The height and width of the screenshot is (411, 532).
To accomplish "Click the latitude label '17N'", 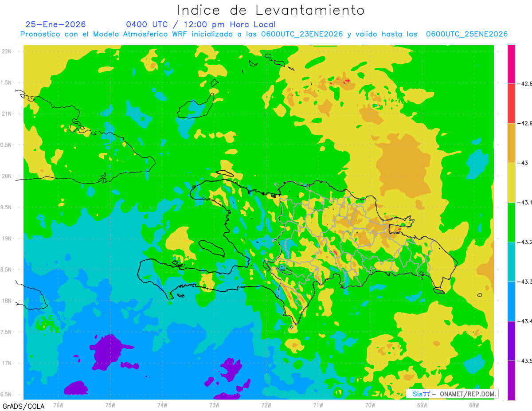I will (x=7, y=363).
